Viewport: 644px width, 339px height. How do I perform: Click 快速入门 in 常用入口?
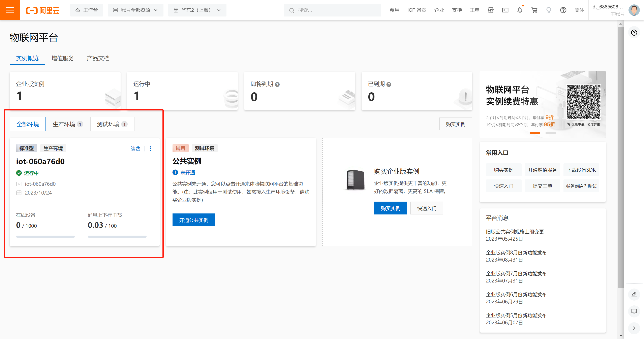[503, 186]
